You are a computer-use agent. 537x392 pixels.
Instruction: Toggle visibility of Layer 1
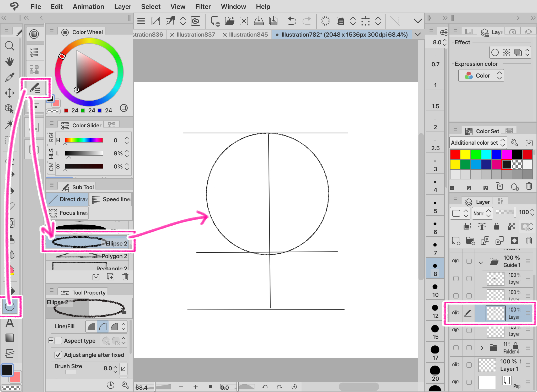pos(456,365)
